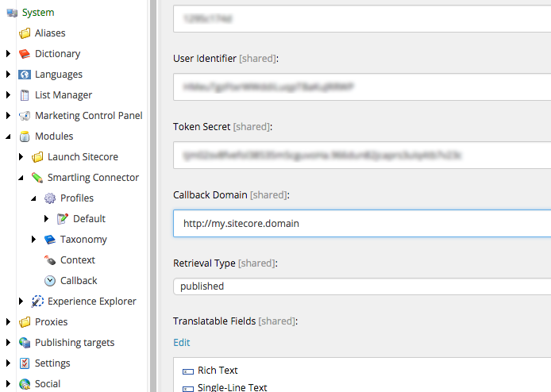Click into the User Identifier field
The image size is (551, 392).
362,86
